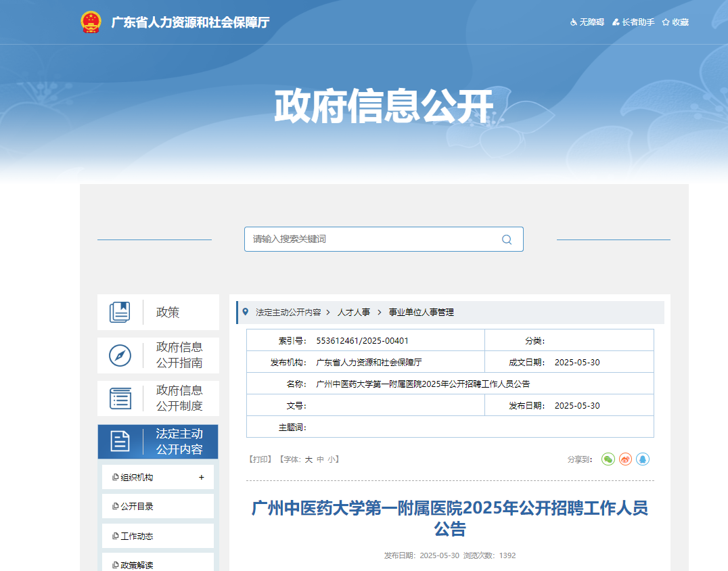Click the compass icon beside 政府信息公开指南
Viewport: 728px width, 571px height.
pyautogui.click(x=120, y=355)
